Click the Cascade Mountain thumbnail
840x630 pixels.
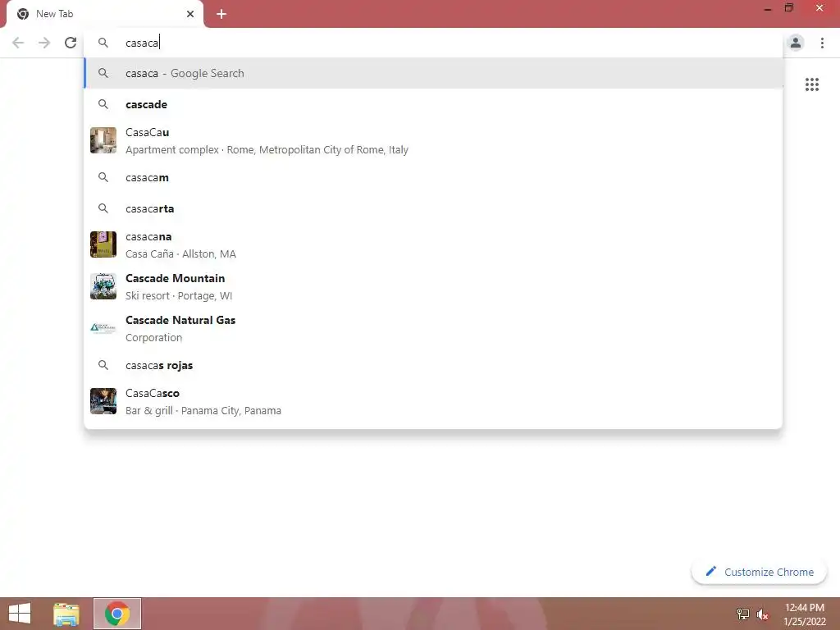103,286
